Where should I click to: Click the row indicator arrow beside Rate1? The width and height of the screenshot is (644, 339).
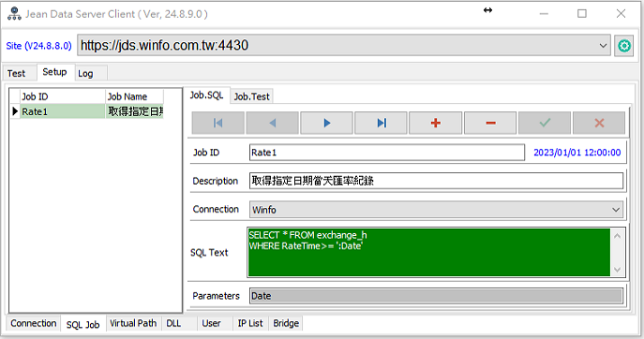(x=15, y=111)
